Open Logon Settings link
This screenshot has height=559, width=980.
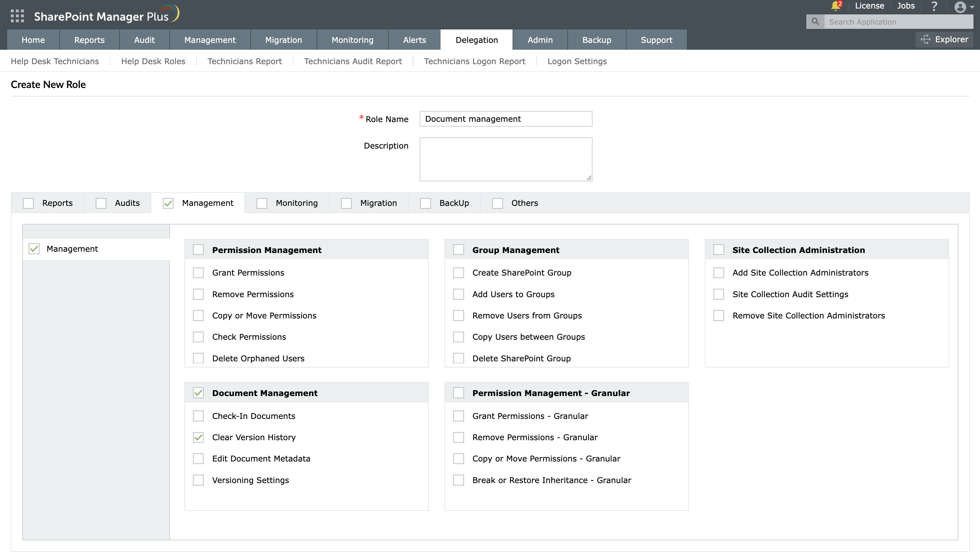click(577, 62)
